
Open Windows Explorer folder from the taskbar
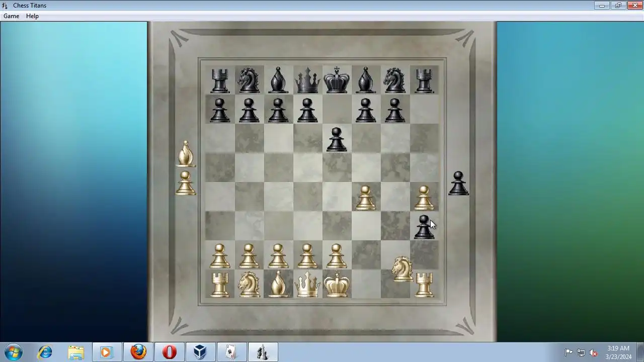pyautogui.click(x=76, y=352)
